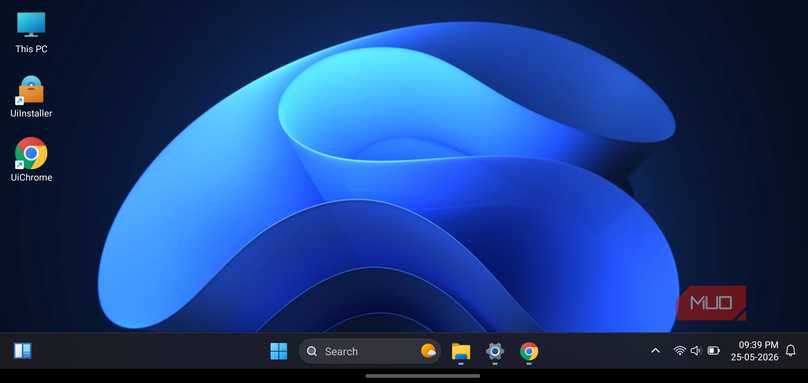Select the This PC desktop icon

[31, 32]
